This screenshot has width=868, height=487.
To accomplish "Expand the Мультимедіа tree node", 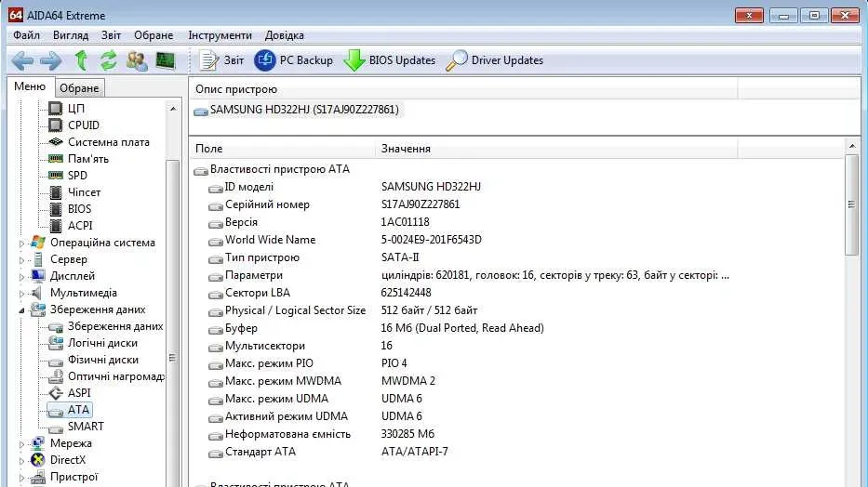I will point(22,293).
